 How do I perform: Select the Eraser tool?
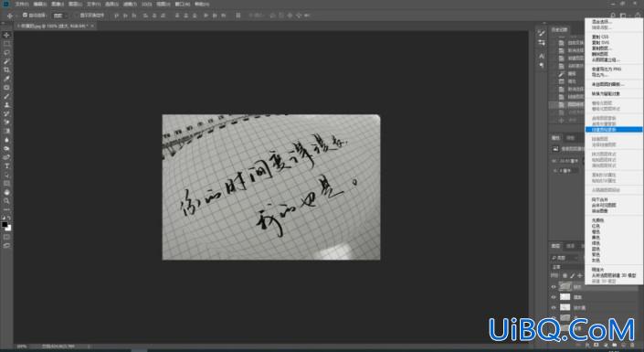click(6, 123)
